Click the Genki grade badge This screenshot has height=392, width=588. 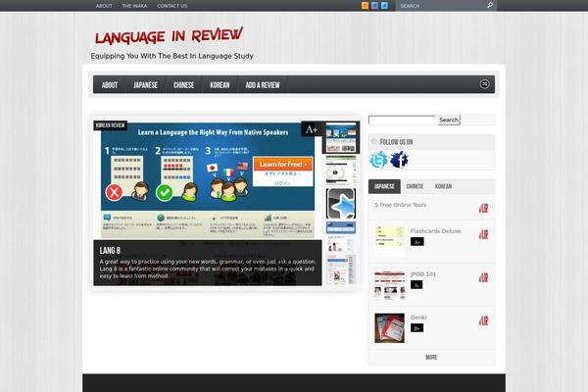click(x=417, y=328)
